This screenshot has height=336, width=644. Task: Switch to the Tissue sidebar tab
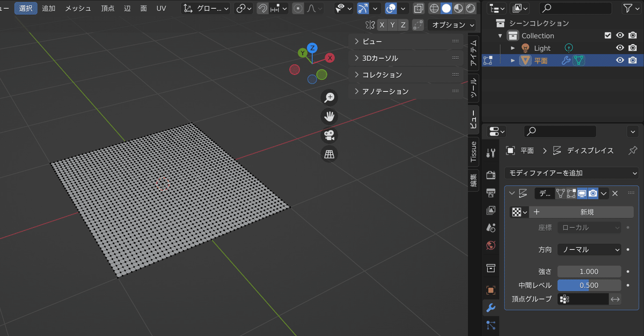coord(473,152)
